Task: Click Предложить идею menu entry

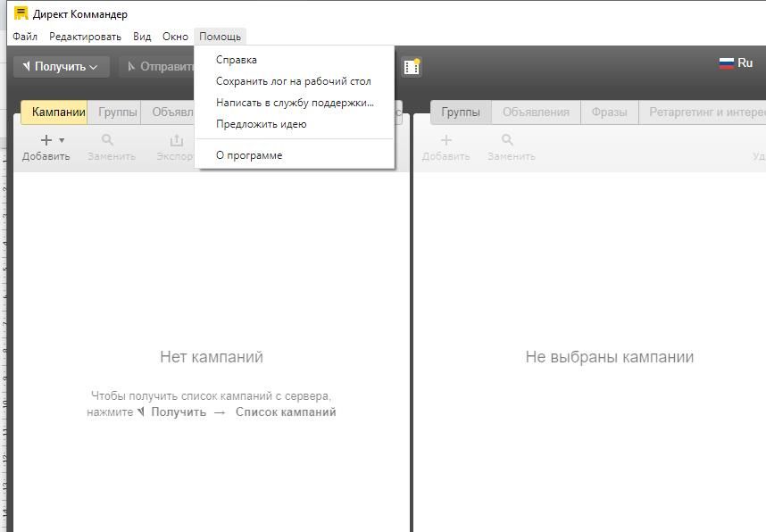Action: pos(295,124)
